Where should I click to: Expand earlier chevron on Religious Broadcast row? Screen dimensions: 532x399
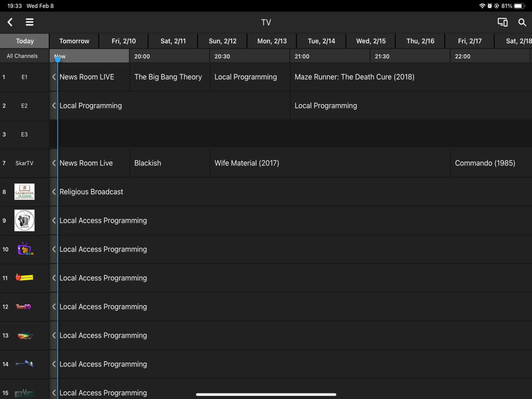(54, 192)
